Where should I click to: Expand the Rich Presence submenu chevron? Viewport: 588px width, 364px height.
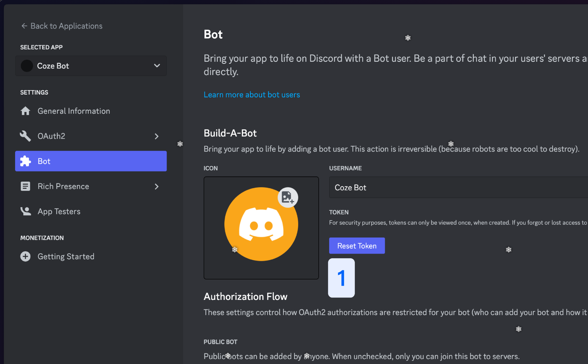tap(157, 186)
